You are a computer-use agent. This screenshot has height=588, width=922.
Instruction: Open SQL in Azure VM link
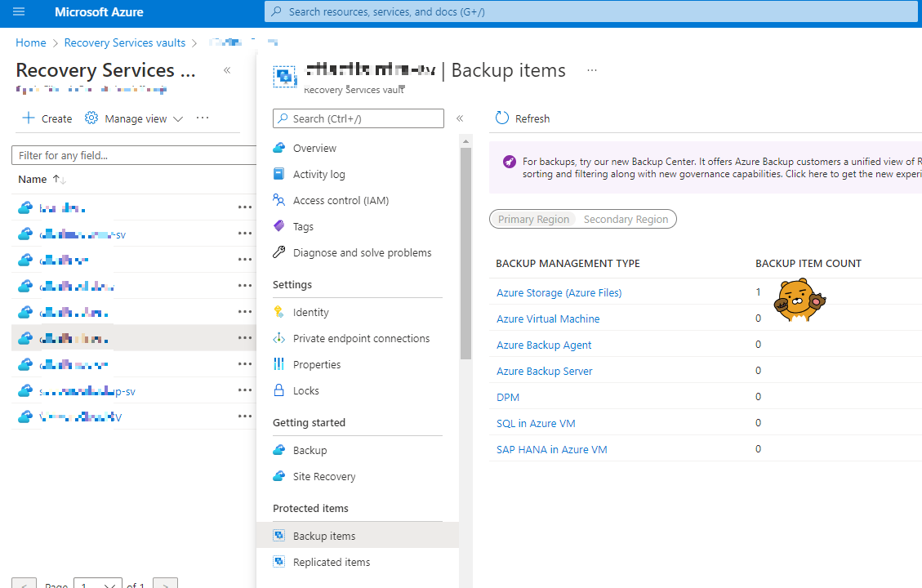(x=536, y=423)
